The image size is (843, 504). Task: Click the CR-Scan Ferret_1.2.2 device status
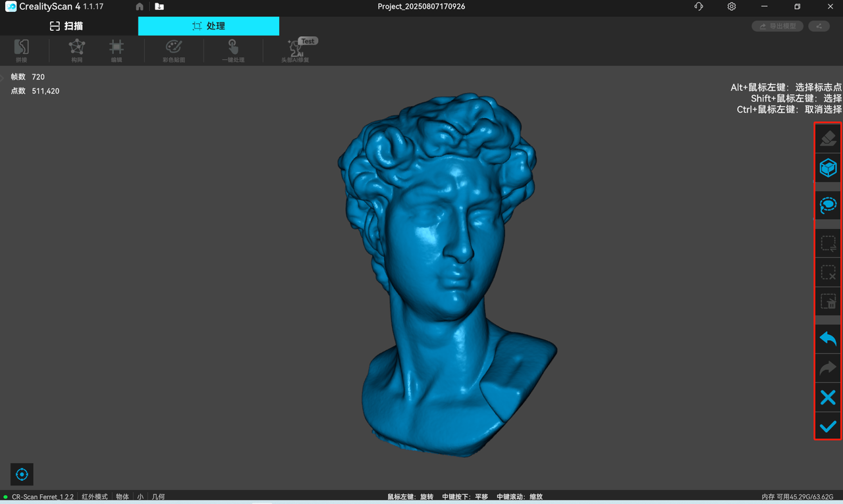[x=42, y=497]
